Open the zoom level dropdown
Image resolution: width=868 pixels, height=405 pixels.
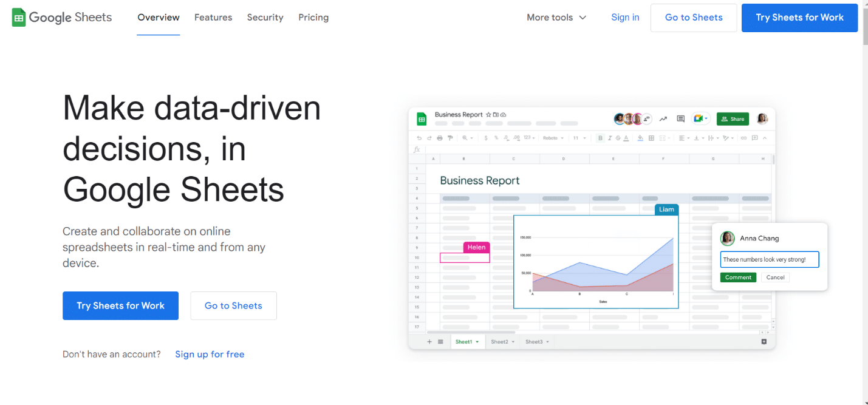coord(468,138)
